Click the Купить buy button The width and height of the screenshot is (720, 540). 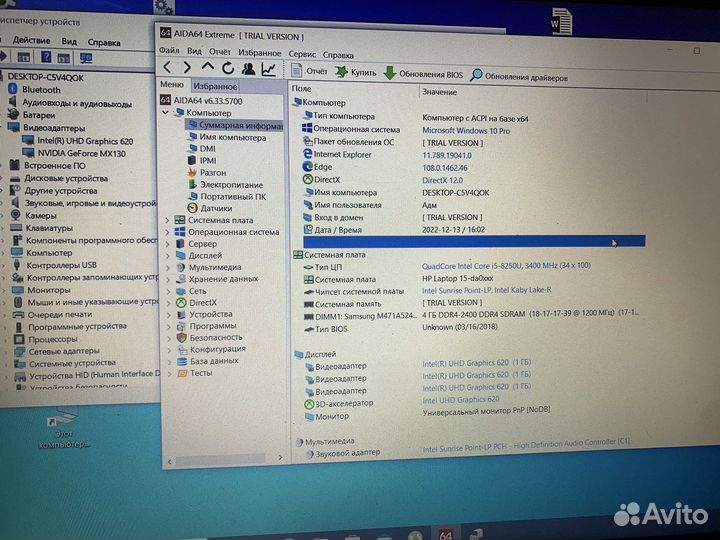[x=355, y=72]
